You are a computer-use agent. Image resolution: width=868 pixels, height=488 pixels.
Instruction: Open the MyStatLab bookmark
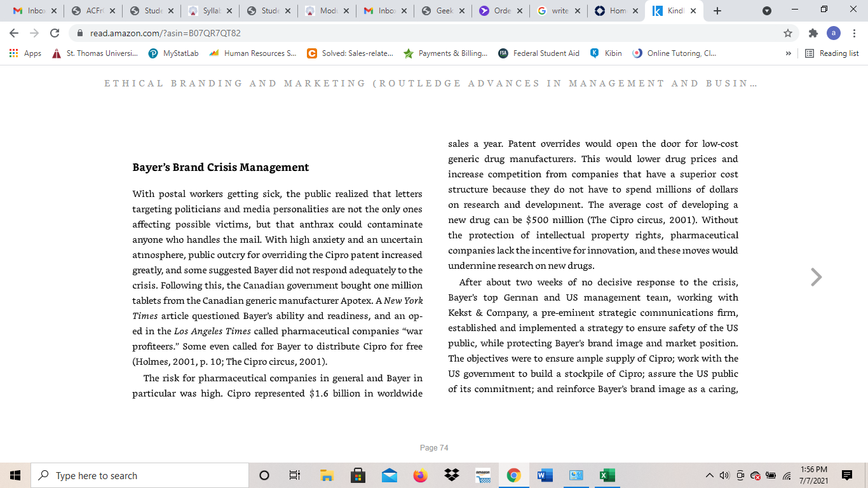click(x=173, y=53)
